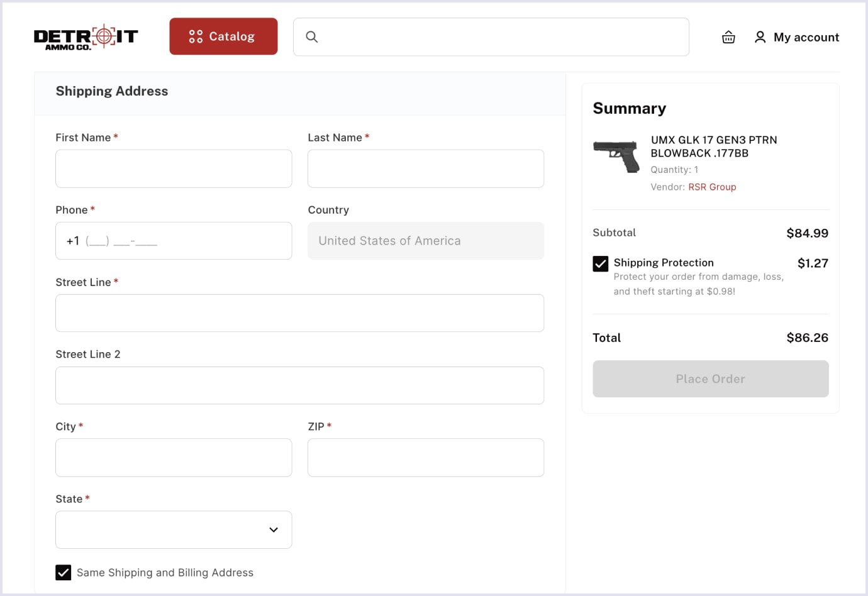Click the Subtotal amount $84.99
This screenshot has width=868, height=596.
(x=808, y=233)
